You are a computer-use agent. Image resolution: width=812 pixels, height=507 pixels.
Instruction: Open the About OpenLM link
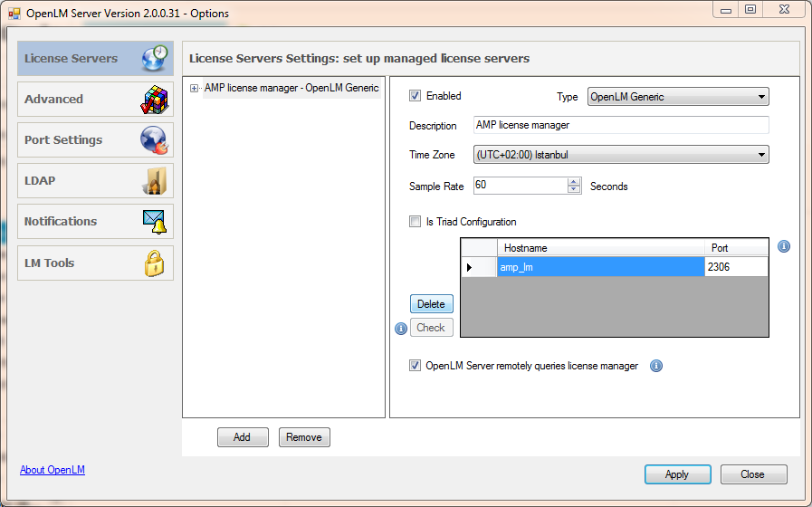[x=53, y=470]
